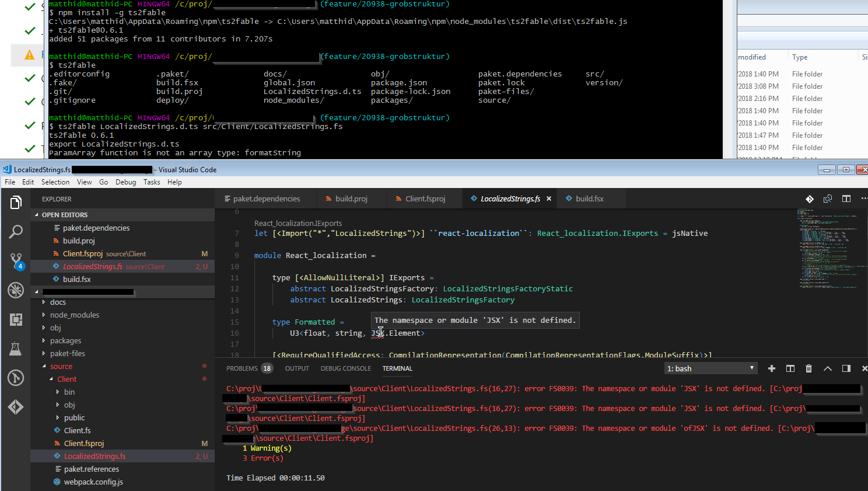Click the 'module React_localization =' line 9
Viewport: 868px width, 491px height.
314,256
